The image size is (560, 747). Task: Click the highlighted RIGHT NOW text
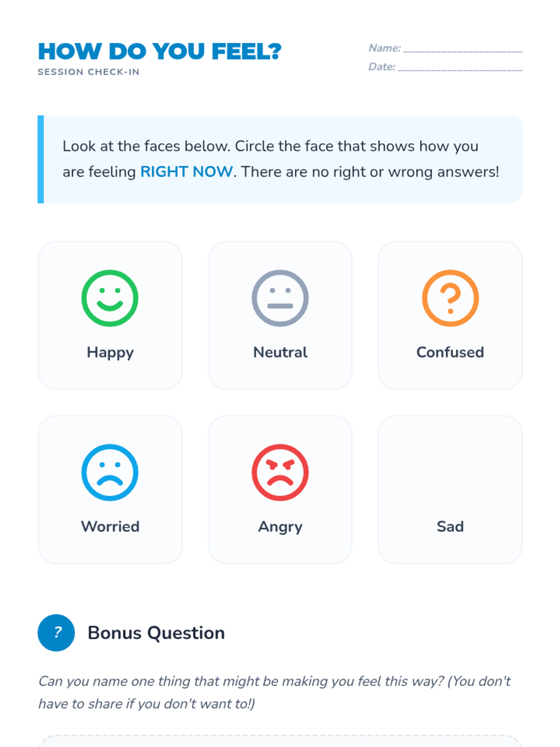[x=186, y=172]
